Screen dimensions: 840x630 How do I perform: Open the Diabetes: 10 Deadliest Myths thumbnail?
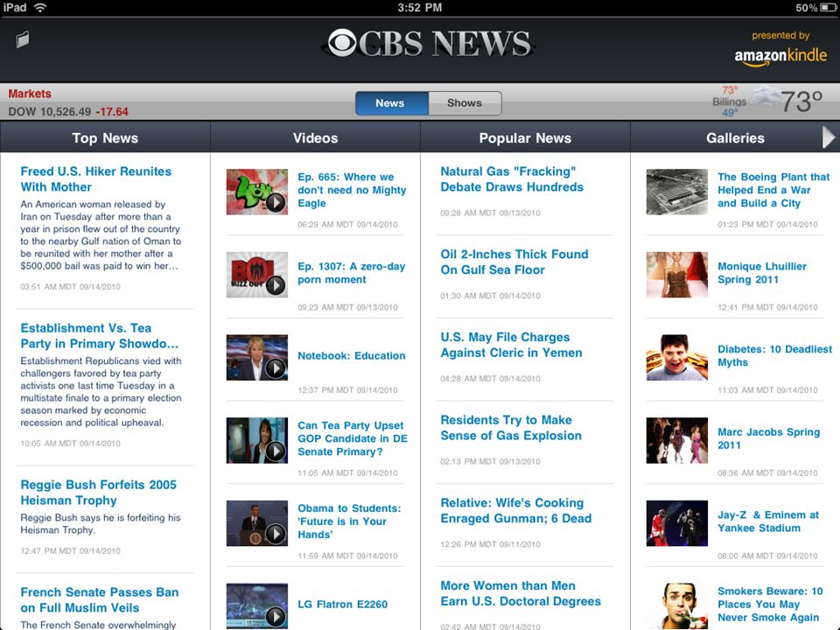[x=676, y=357]
